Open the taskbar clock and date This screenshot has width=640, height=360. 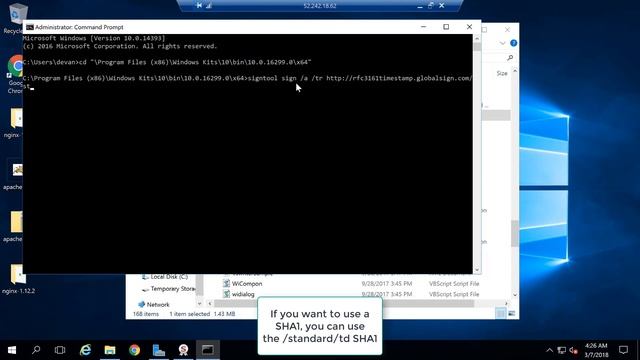596,350
